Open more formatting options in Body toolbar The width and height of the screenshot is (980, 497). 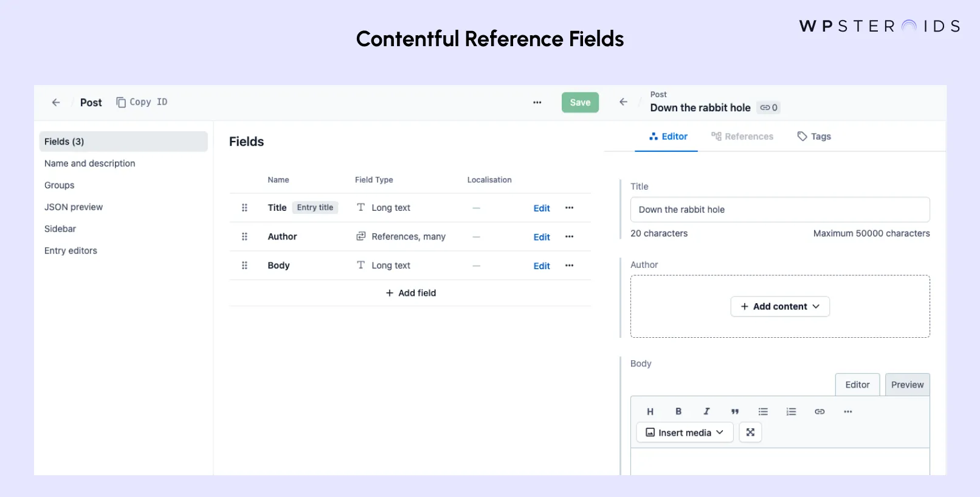[848, 412]
